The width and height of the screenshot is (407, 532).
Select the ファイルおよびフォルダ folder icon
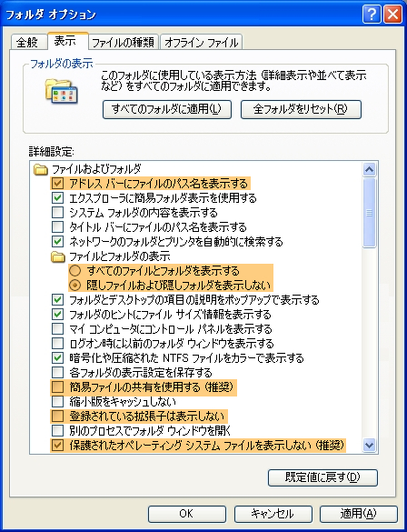(41, 169)
